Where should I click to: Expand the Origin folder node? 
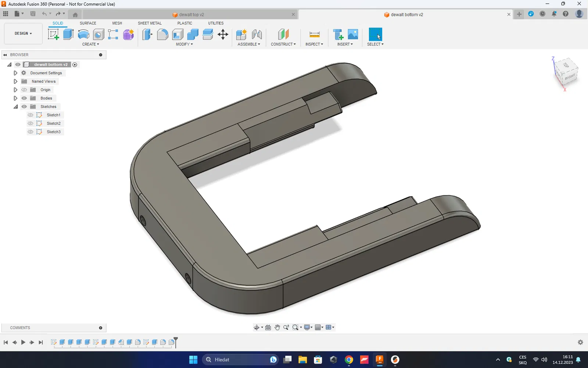coord(15,90)
